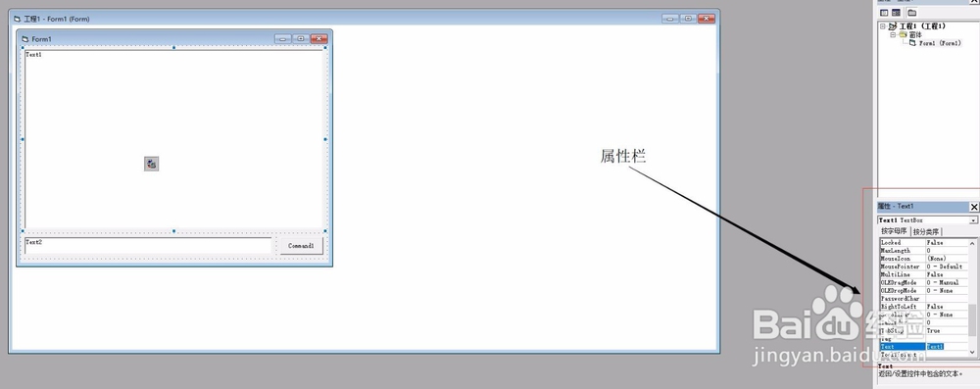980x389 pixels.
Task: Close the 工程1 - Form1 (Form) designer window
Action: click(707, 19)
